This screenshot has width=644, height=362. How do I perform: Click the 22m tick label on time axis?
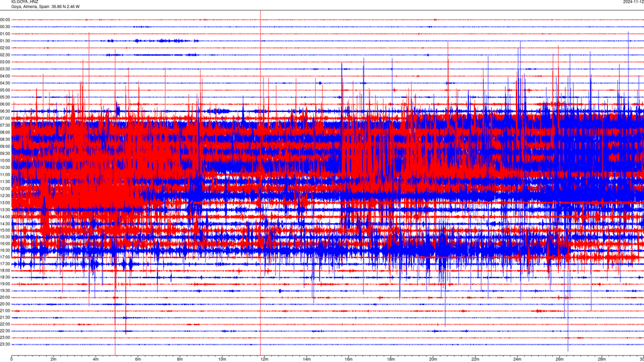point(475,359)
